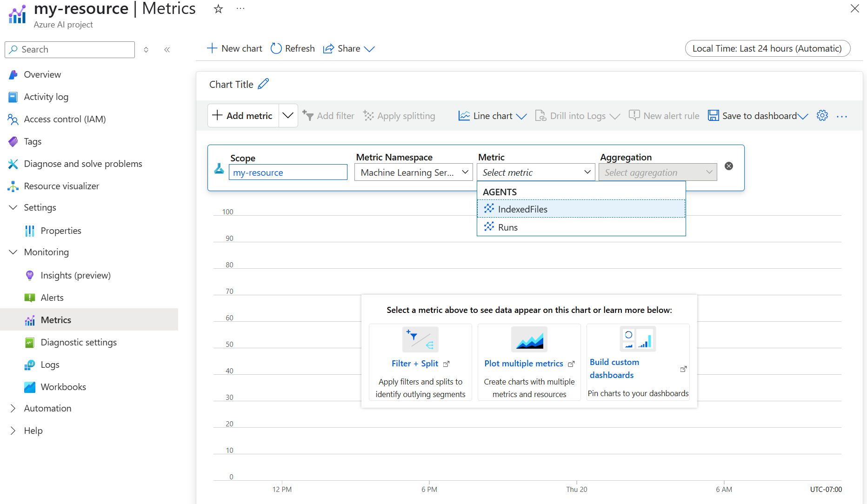Select IndexedFiles from the metric list

tap(522, 209)
